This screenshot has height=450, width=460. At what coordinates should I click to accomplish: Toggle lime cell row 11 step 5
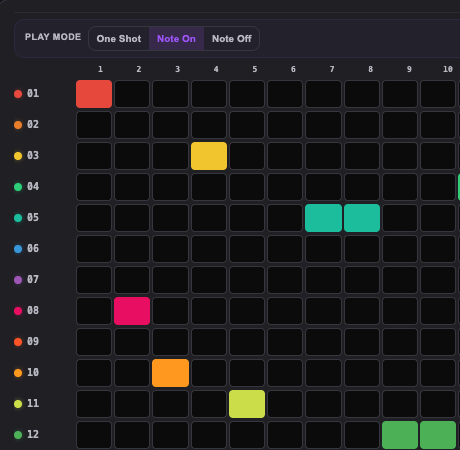(247, 404)
